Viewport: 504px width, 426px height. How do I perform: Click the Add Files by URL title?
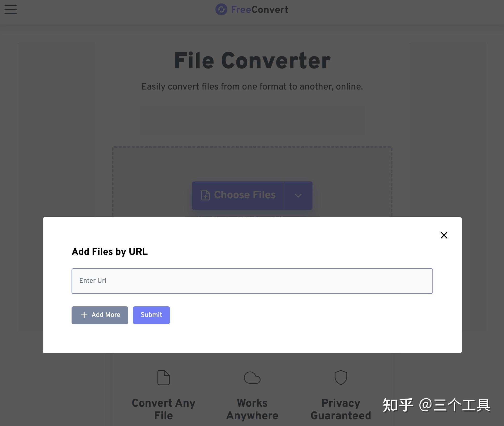[x=110, y=252]
